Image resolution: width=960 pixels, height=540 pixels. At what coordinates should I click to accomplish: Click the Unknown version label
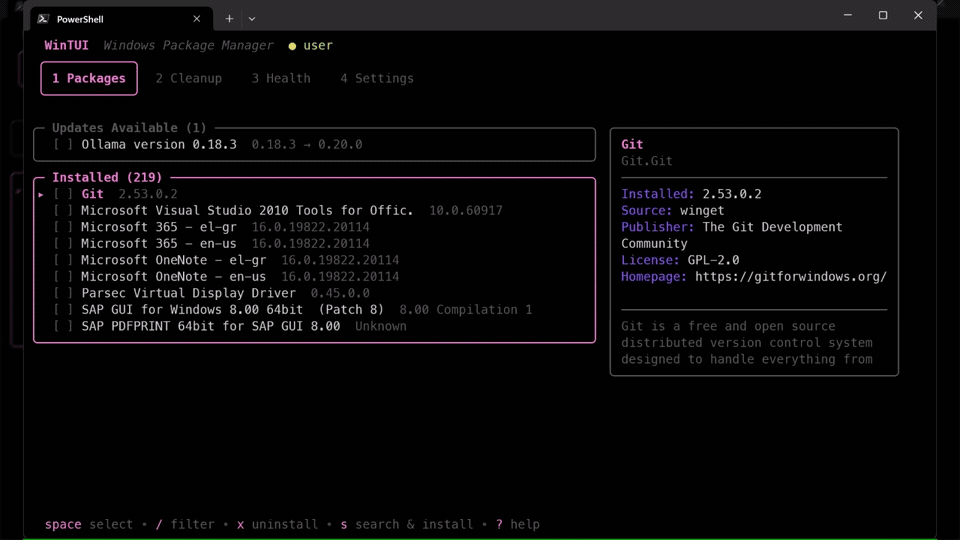(381, 326)
